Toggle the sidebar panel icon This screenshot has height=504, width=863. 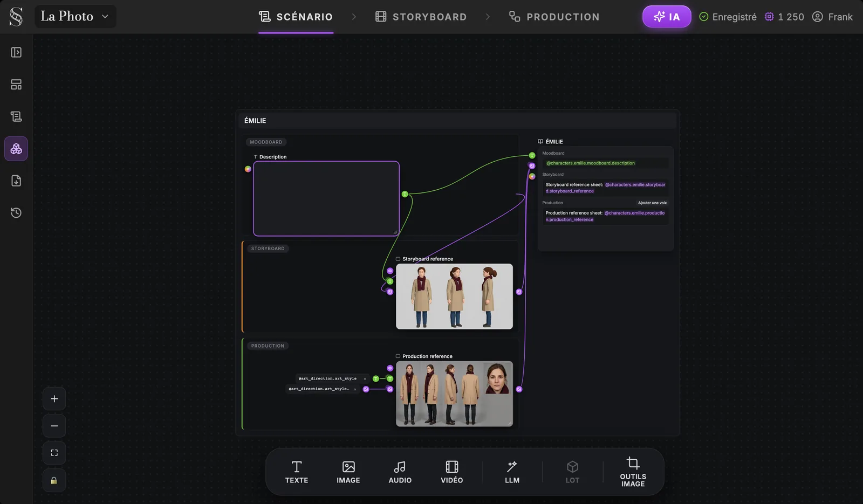(x=16, y=52)
